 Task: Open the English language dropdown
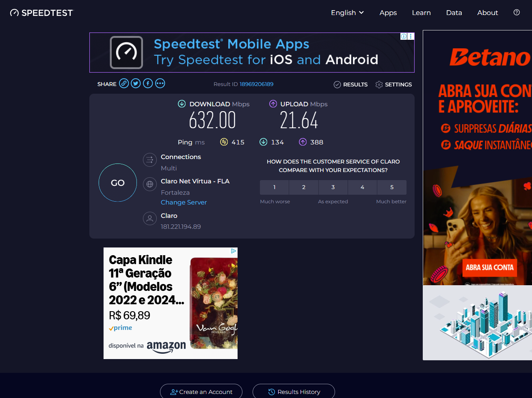click(x=347, y=13)
